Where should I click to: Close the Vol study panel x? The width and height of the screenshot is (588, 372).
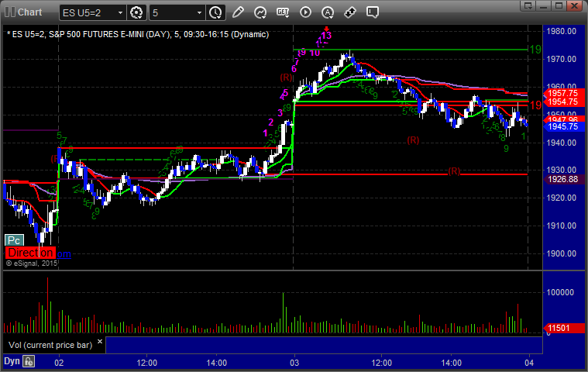coord(100,341)
